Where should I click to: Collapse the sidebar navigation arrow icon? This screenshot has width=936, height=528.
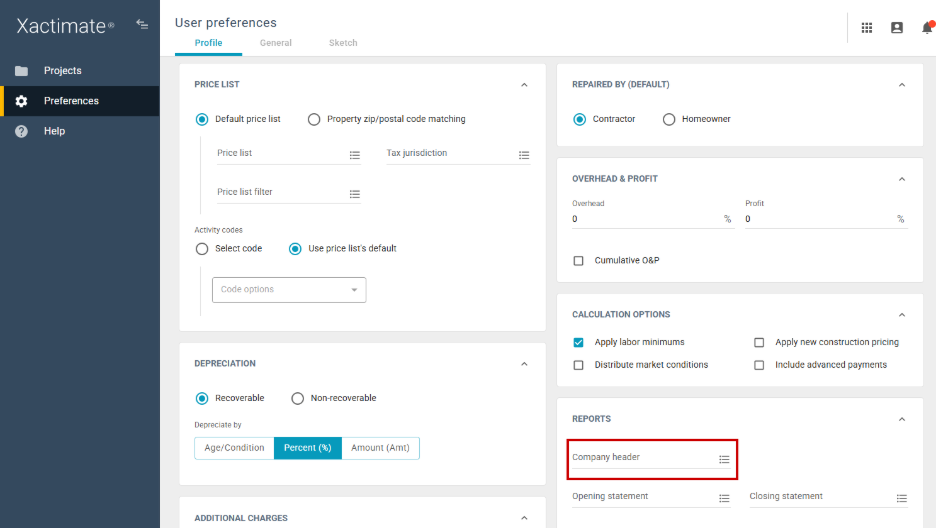point(142,24)
